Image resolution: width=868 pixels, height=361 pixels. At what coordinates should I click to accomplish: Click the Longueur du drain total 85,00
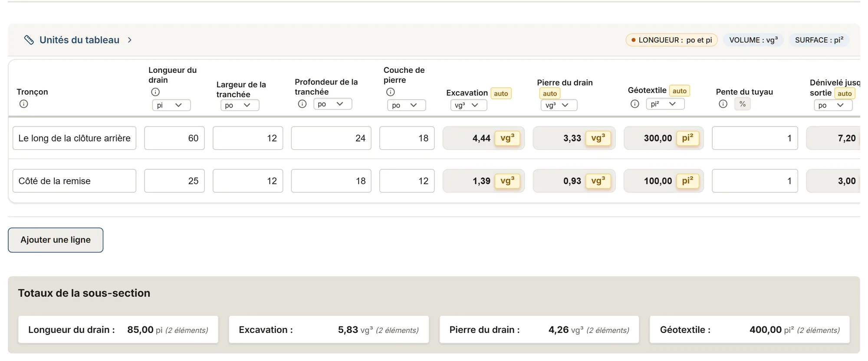140,330
